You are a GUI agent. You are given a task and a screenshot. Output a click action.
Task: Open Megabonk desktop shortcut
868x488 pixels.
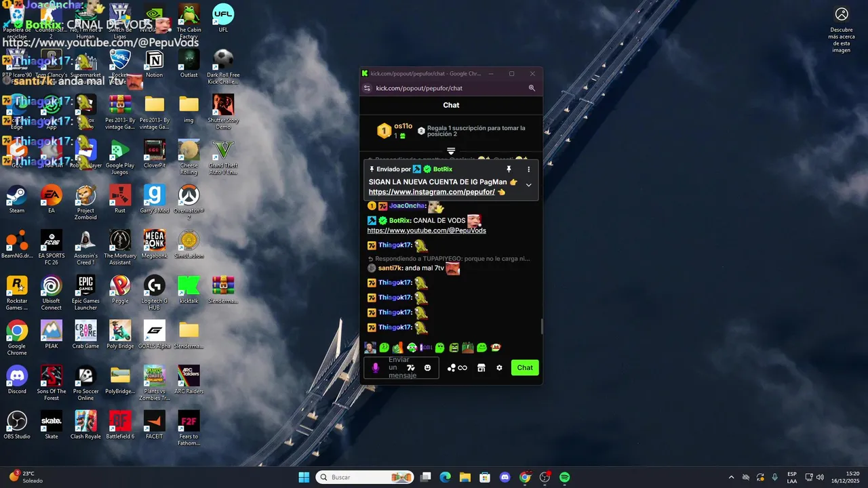click(x=155, y=245)
